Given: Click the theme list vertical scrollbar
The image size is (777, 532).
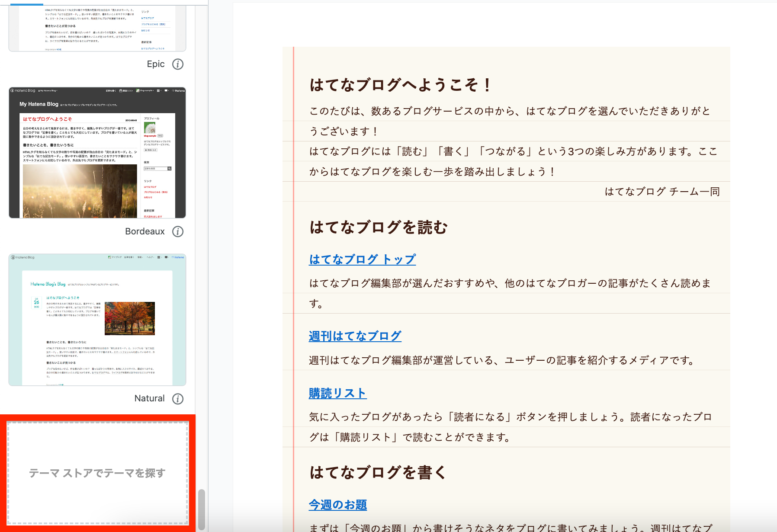Looking at the screenshot, I should point(202,510).
